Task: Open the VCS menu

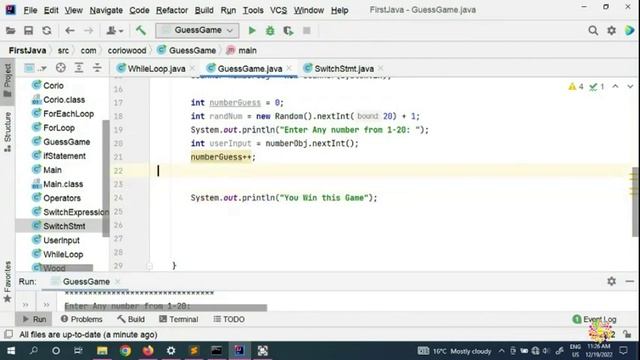Action: (x=278, y=10)
